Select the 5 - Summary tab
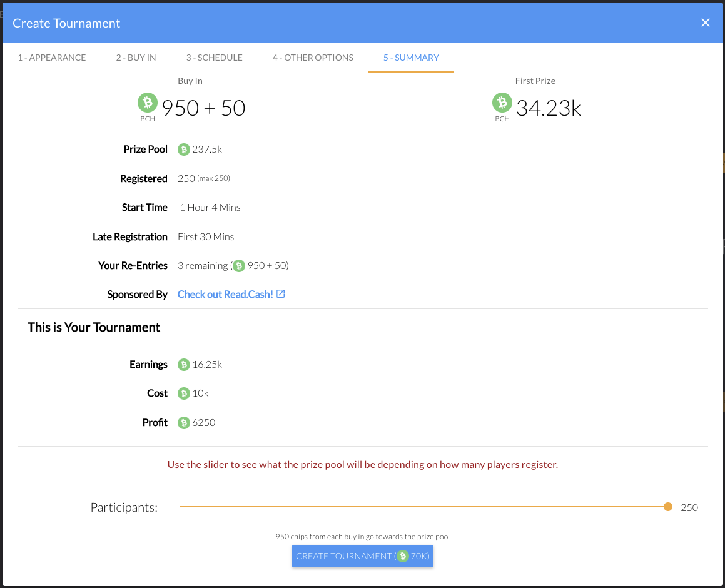 point(411,58)
